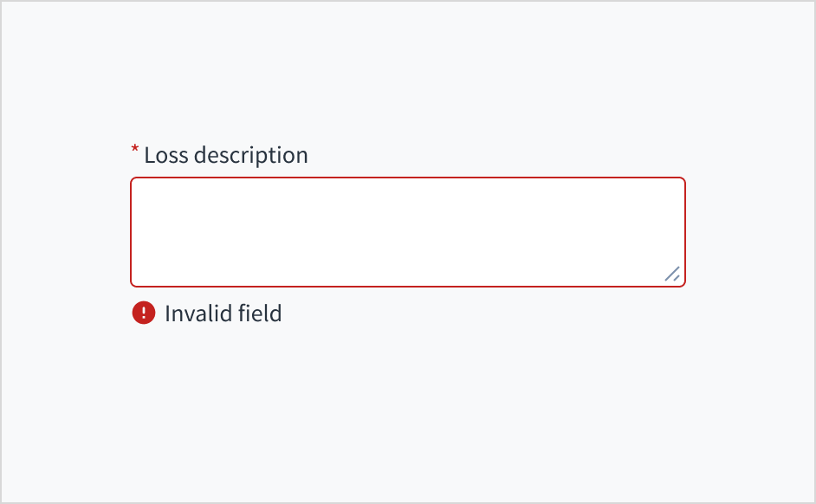This screenshot has width=816, height=504.
Task: Click inside the Loss description textarea
Action: tap(407, 231)
